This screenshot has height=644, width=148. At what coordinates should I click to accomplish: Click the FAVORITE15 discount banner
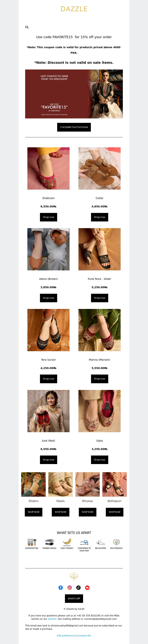pos(74,94)
